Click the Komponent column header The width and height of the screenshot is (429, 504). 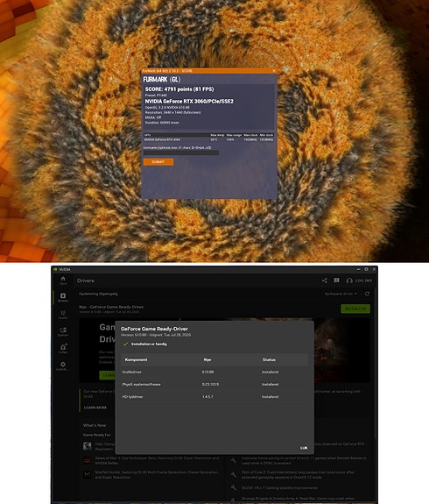(x=136, y=359)
